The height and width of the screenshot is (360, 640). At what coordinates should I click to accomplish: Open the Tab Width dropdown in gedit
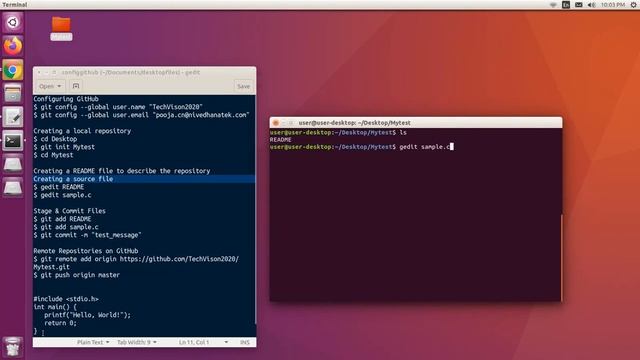(137, 342)
